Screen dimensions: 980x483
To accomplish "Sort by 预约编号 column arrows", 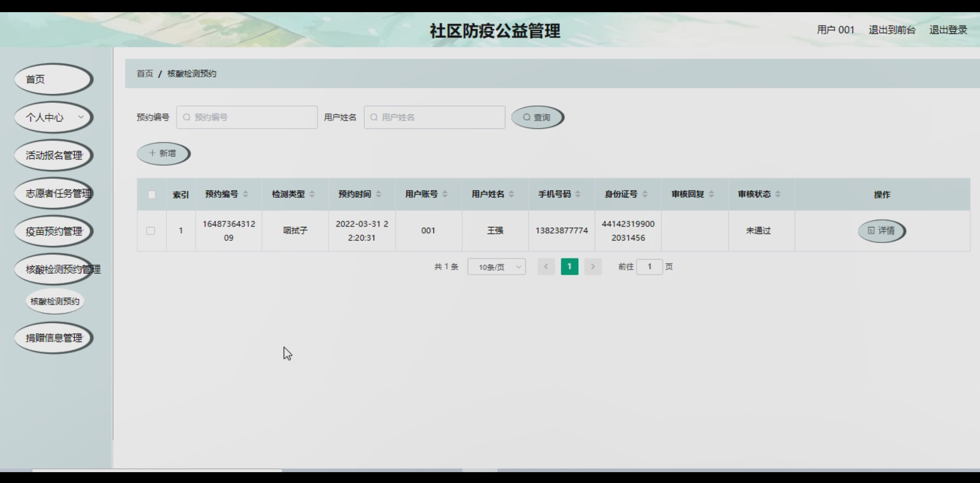I will (x=246, y=194).
